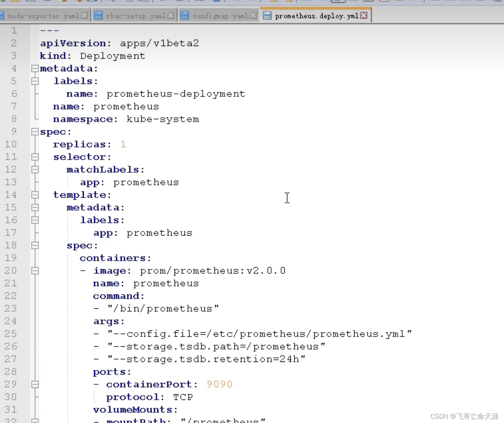Viewport: 504px width, 423px height.
Task: Click the text 'name: prometheus' on line 7
Action: click(106, 106)
